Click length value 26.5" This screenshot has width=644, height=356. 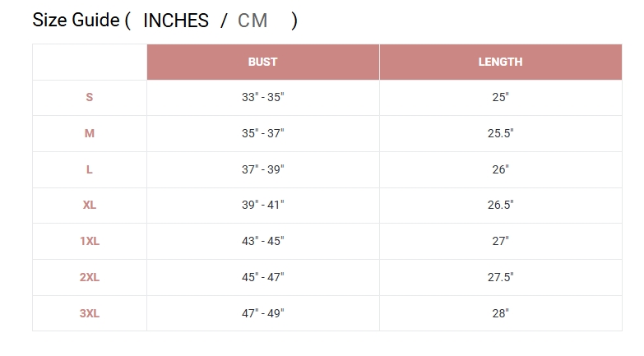(501, 205)
